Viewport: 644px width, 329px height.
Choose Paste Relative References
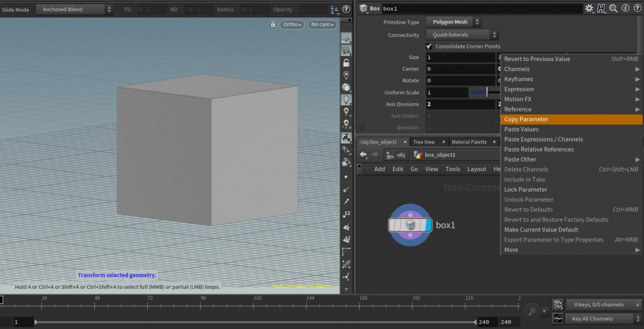tap(572, 150)
